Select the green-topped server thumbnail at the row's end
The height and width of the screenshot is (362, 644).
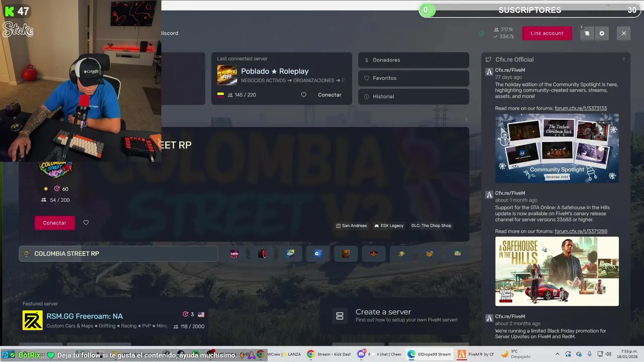point(457,254)
